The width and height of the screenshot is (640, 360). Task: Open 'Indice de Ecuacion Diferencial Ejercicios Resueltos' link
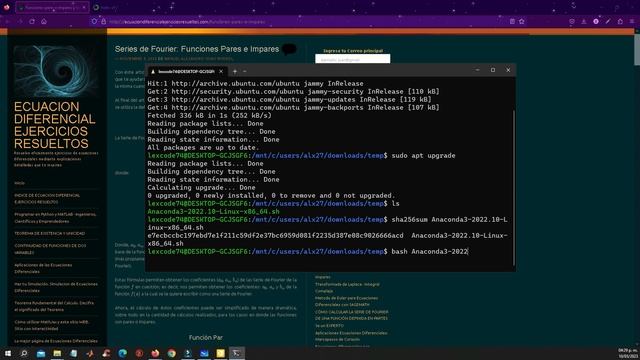47,199
